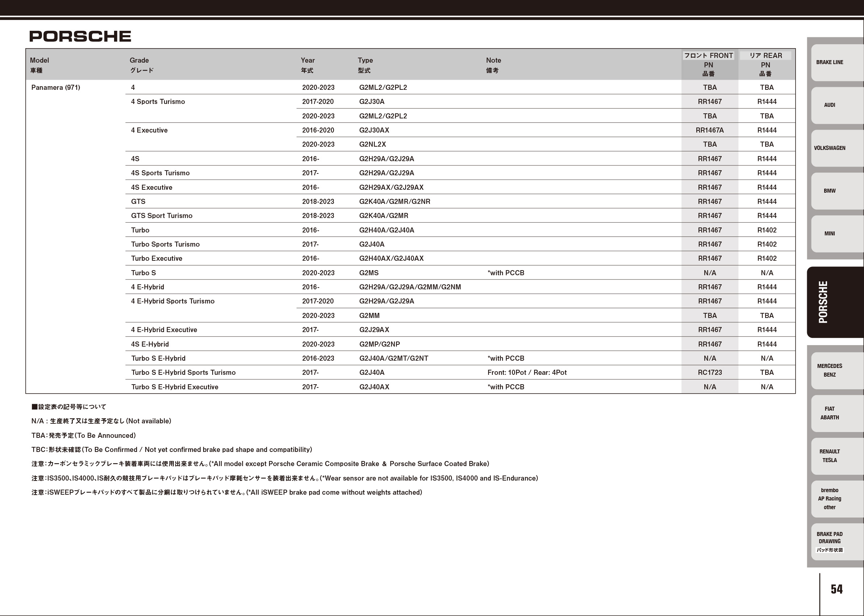Select the 4S Sports Turismo grade
This screenshot has width=864, height=616.
point(160,173)
